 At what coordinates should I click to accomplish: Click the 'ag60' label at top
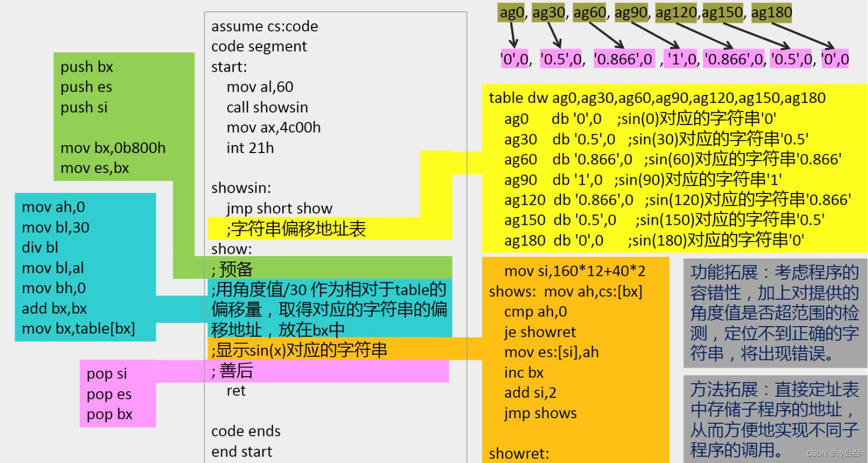pos(589,12)
